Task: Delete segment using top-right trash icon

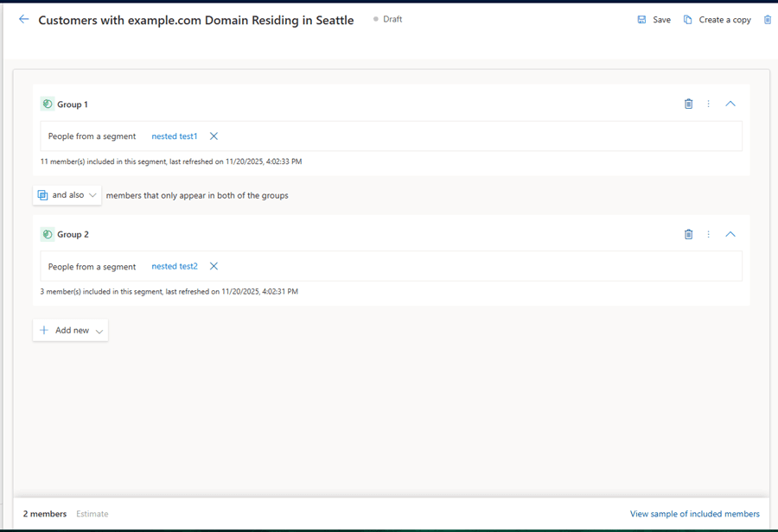Action: 768,20
